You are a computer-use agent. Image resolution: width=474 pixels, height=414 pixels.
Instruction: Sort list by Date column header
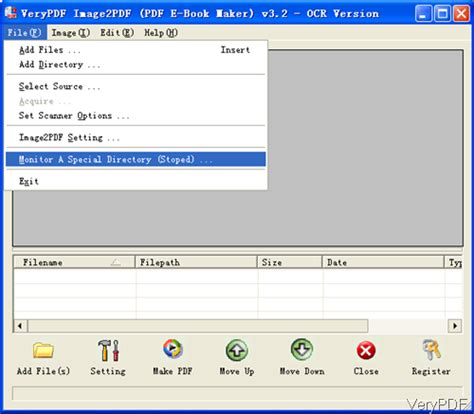383,262
